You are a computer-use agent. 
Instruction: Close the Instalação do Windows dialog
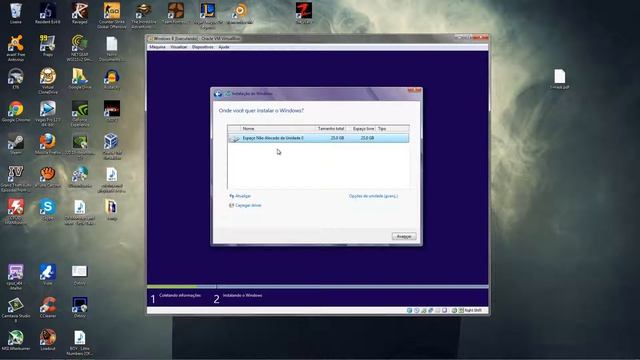pyautogui.click(x=414, y=90)
